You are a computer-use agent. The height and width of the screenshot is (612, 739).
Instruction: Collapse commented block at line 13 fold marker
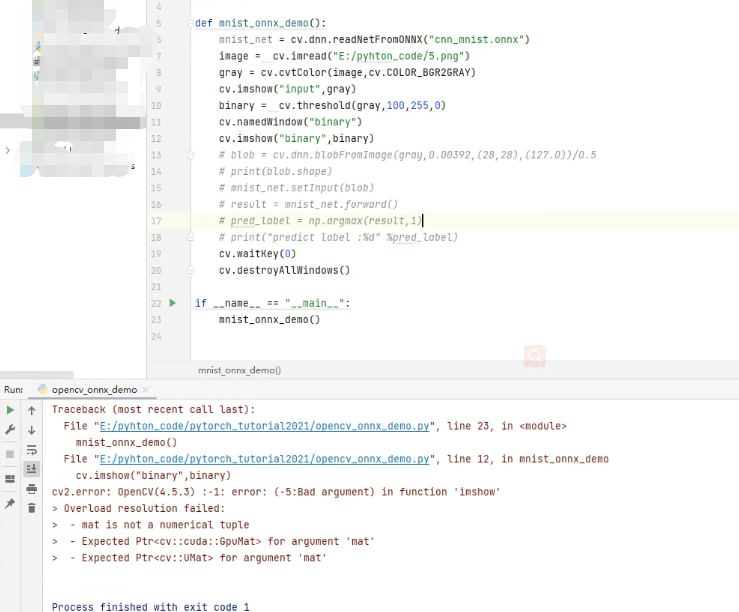[x=190, y=155]
